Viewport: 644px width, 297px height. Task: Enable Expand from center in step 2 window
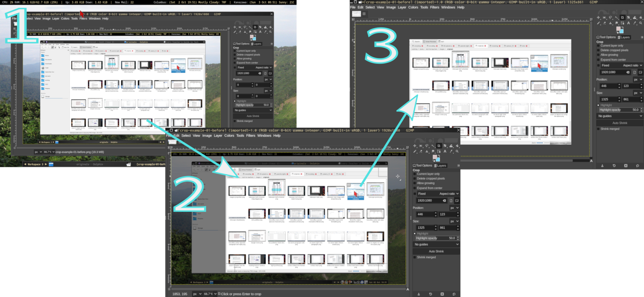415,188
